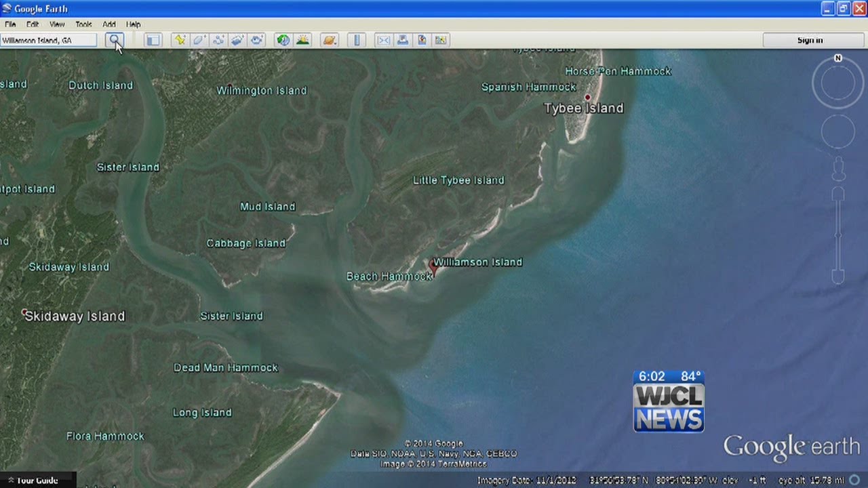868x488 pixels.
Task: Click the move joystick circle
Action: 838,131
